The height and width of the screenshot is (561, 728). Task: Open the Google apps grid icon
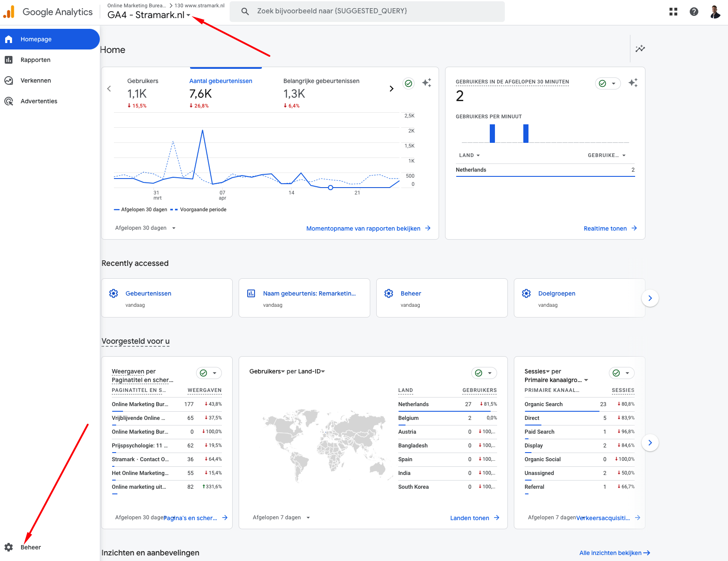coord(673,12)
